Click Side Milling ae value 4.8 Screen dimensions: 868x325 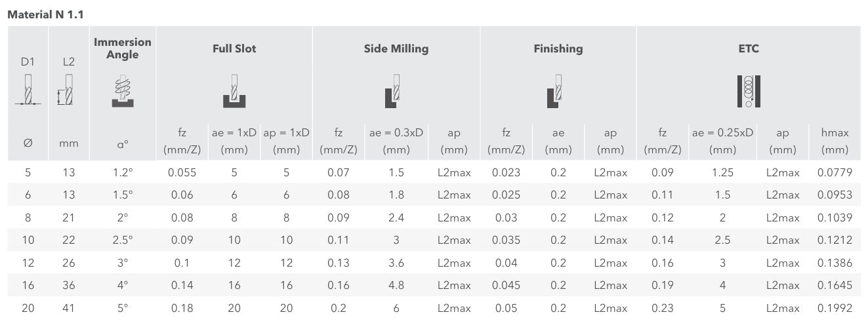point(396,285)
